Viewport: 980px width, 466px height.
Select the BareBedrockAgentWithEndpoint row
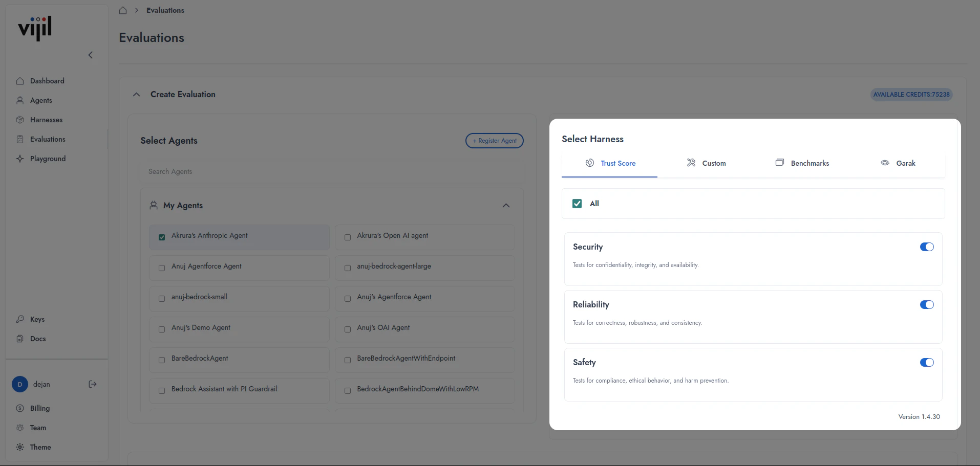click(424, 360)
